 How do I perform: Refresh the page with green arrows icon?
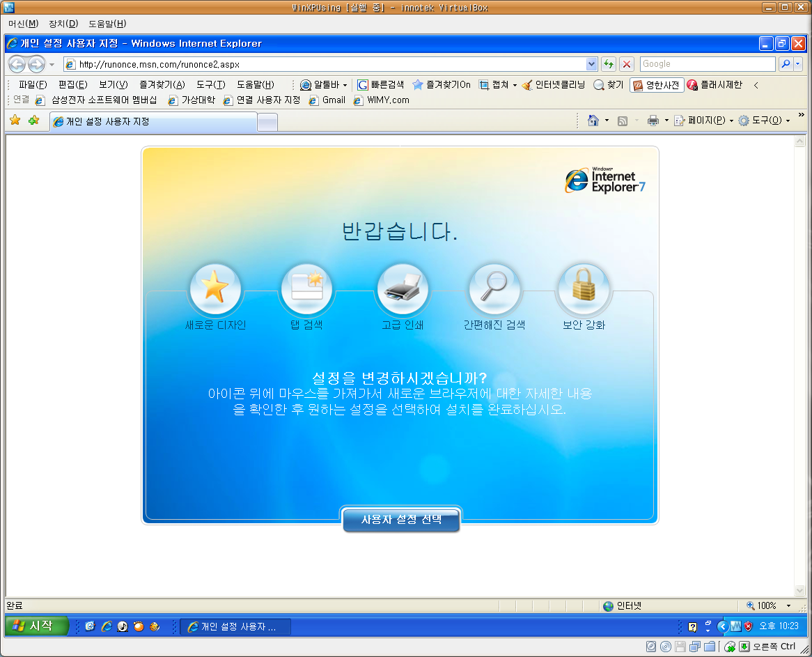click(609, 64)
